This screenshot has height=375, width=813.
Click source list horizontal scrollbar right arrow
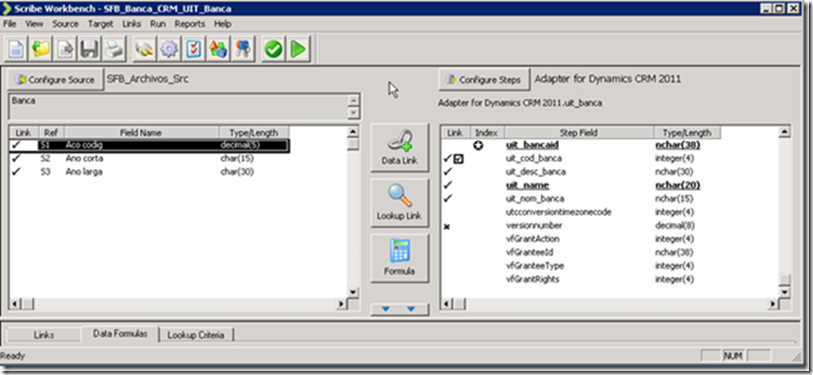pyautogui.click(x=341, y=304)
